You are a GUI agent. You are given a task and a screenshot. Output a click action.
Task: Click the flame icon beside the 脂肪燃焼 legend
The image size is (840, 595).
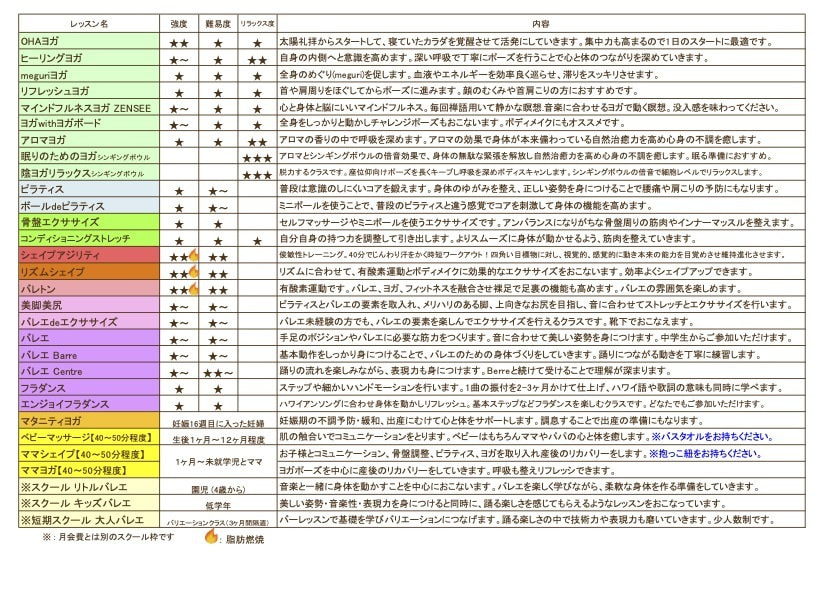[x=211, y=536]
